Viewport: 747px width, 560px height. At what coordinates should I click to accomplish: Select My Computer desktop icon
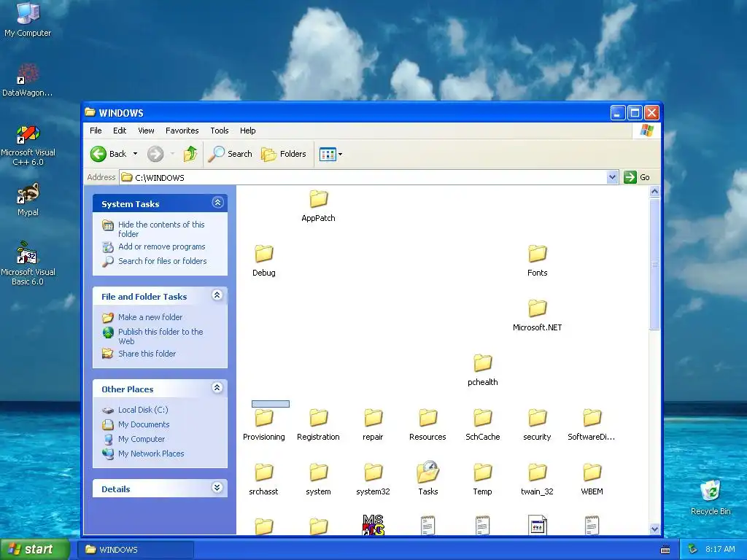[x=28, y=20]
